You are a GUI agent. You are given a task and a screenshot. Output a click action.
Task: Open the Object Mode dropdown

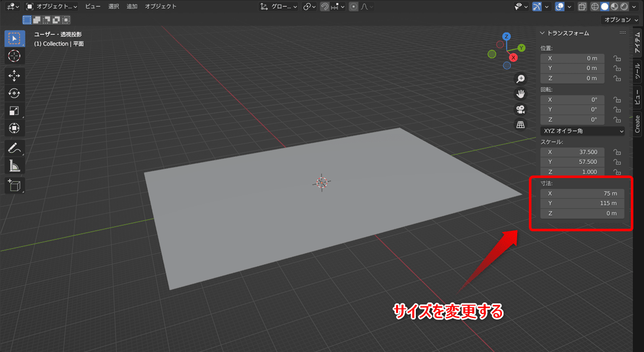(51, 7)
